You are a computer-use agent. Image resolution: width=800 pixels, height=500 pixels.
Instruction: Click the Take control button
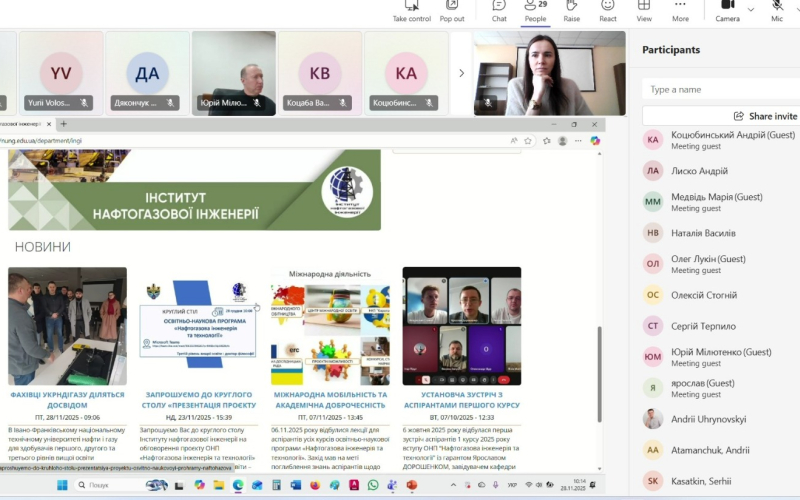click(412, 10)
